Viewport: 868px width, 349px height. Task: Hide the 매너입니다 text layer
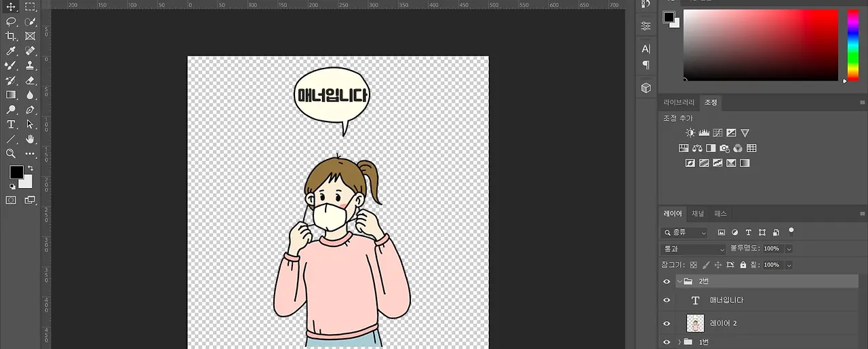click(x=667, y=300)
